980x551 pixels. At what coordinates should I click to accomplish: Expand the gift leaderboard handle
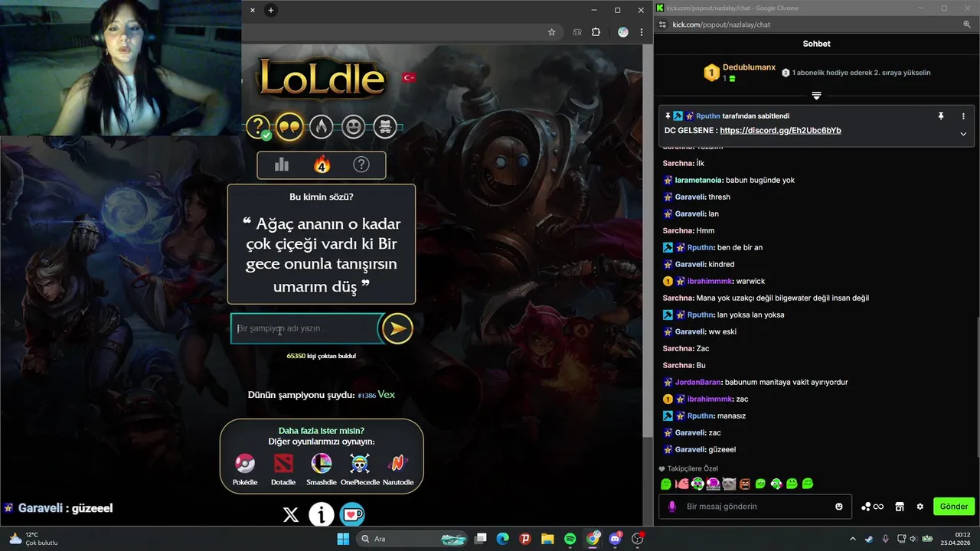coord(816,96)
